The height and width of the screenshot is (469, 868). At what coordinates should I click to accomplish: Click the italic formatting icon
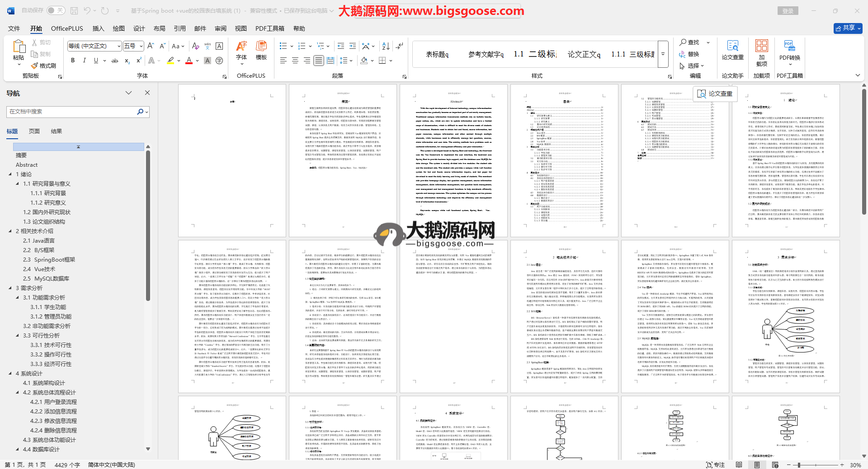pyautogui.click(x=84, y=61)
